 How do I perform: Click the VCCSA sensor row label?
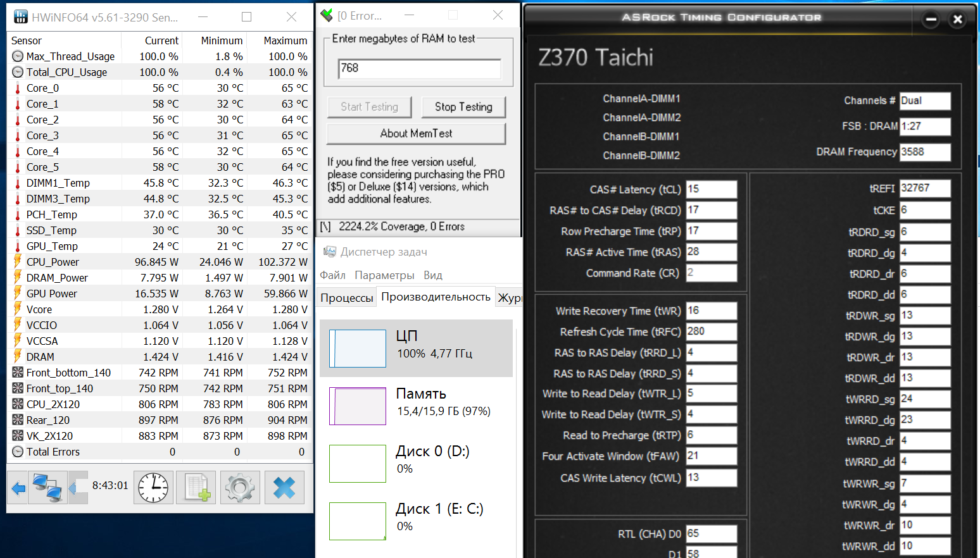(x=42, y=341)
